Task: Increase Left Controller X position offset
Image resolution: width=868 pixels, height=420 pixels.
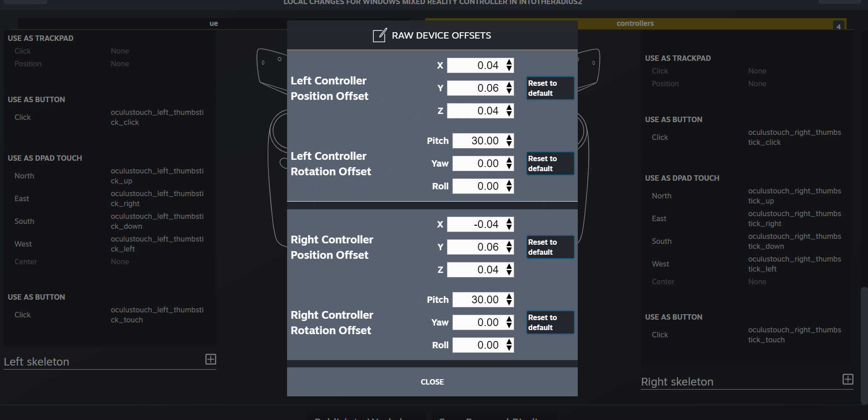Action: click(509, 62)
